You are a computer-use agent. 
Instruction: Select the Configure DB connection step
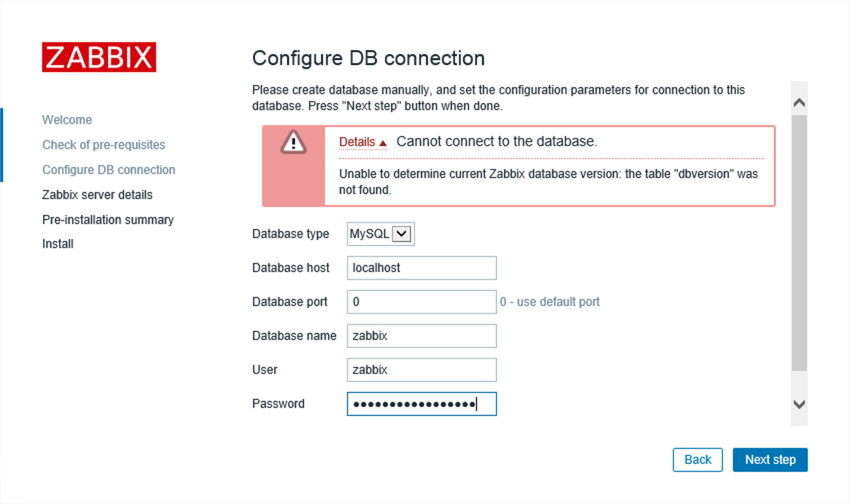(x=108, y=169)
